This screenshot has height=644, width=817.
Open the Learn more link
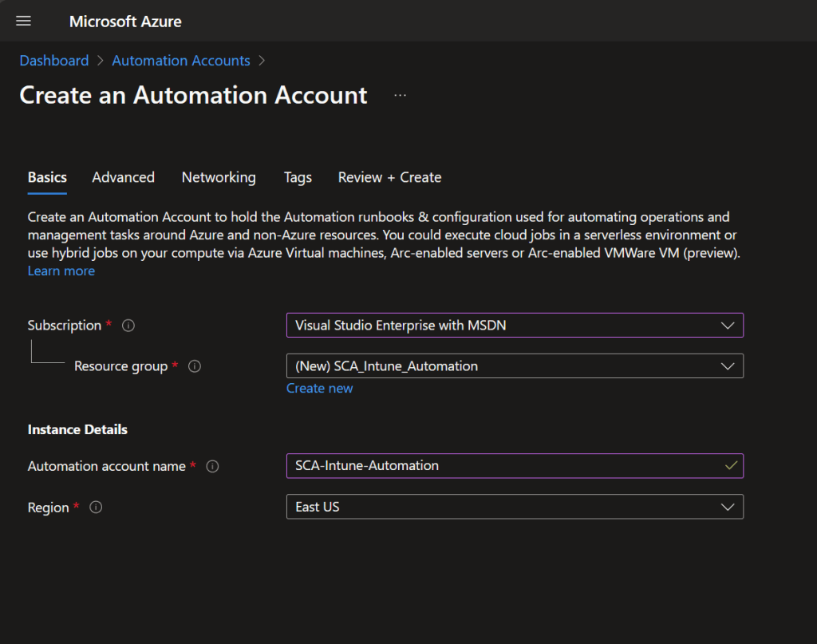click(61, 271)
